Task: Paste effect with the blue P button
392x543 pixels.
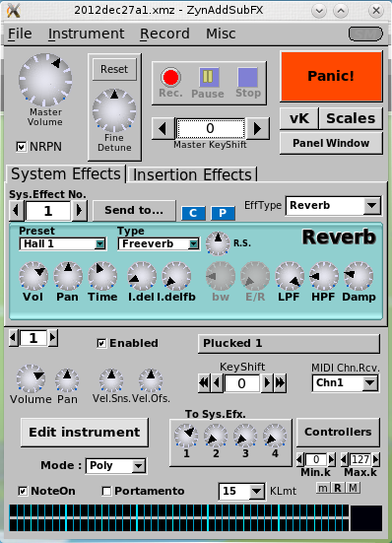Action: (223, 213)
